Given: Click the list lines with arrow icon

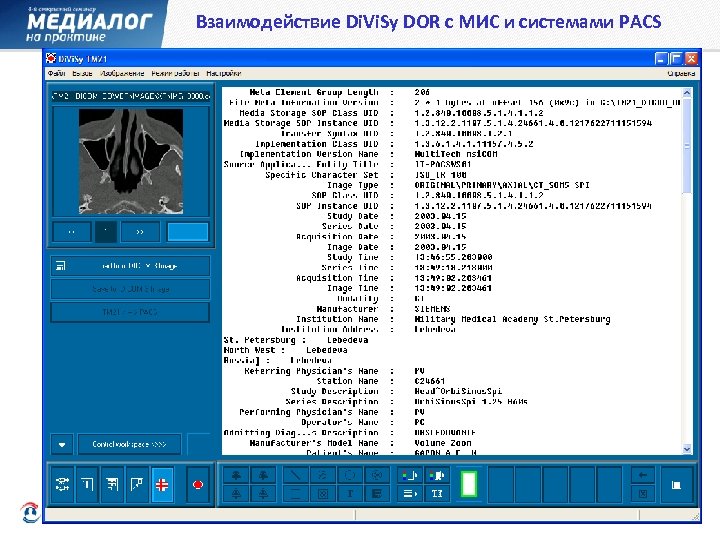Looking at the screenshot, I should click(410, 494).
